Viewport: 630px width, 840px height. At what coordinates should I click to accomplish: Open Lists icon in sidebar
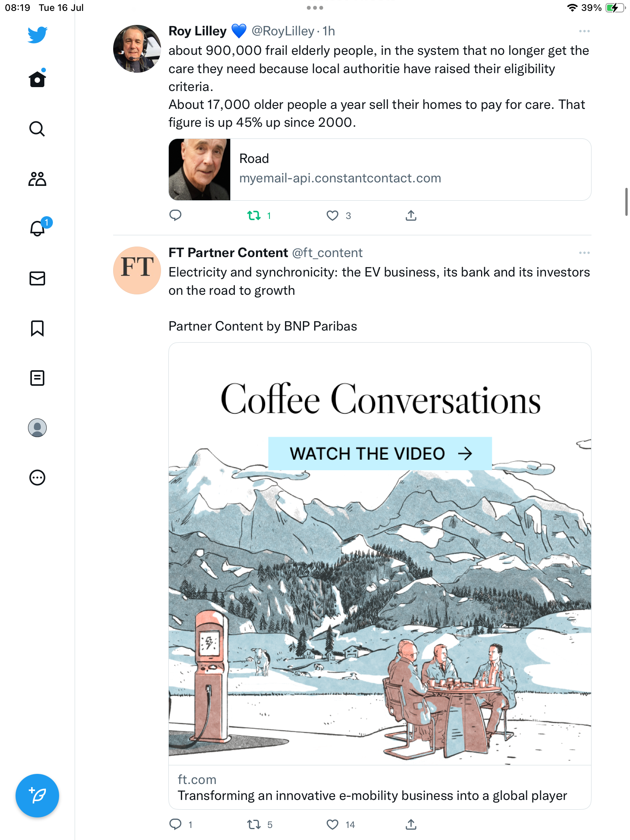(x=37, y=378)
